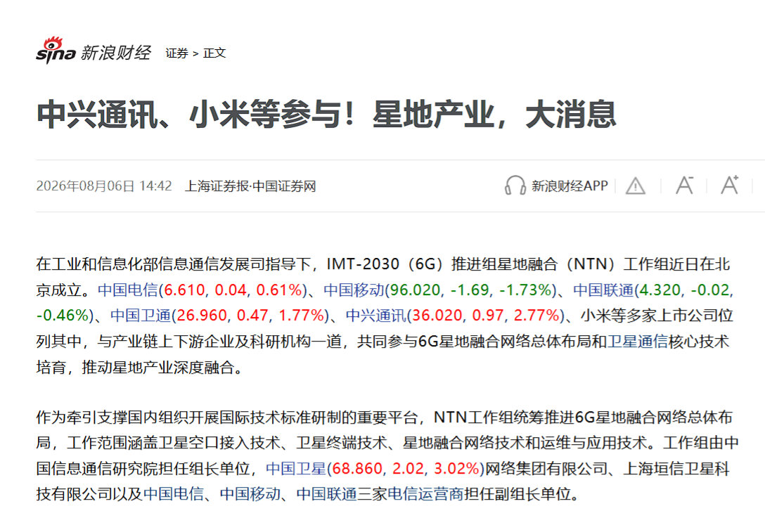Image resolution: width=765 pixels, height=532 pixels.
Task: Open 中国电信 link in second paragraph
Action: [174, 493]
